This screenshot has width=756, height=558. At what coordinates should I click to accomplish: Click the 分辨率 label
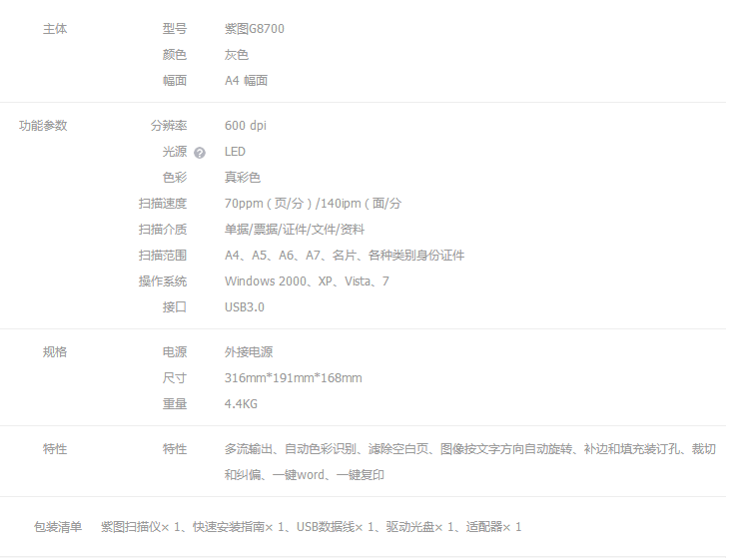pos(168,126)
